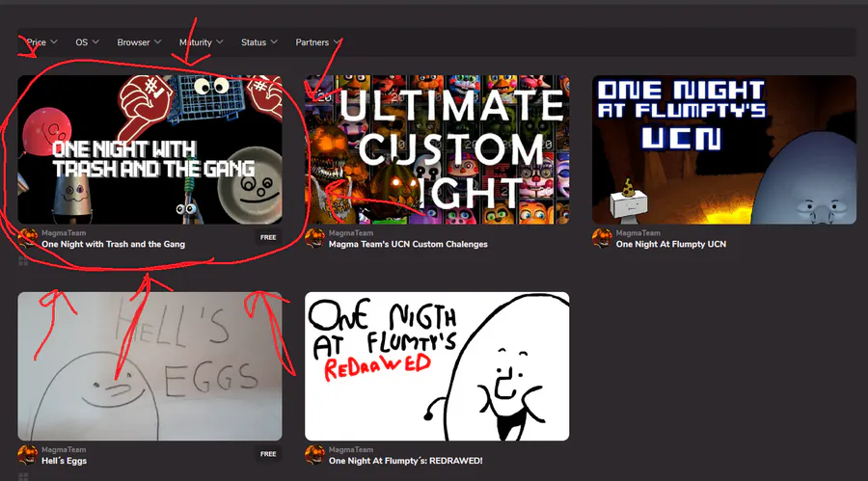Open the Status filter dropdown
This screenshot has height=481, width=868.
click(259, 42)
